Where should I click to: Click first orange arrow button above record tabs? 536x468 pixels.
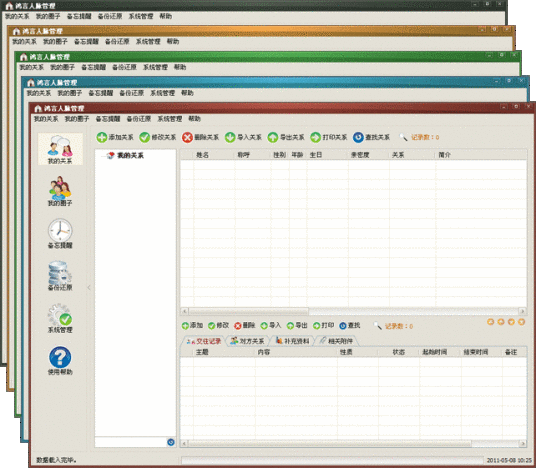(x=490, y=322)
